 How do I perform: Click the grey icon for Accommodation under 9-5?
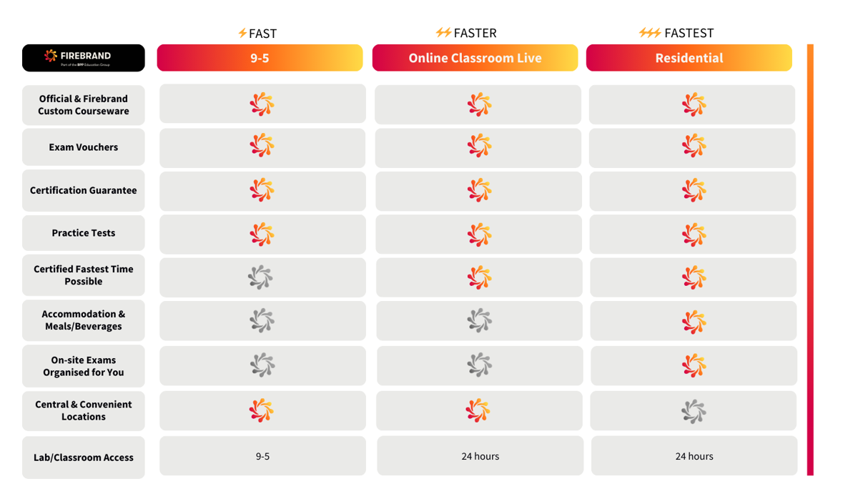pyautogui.click(x=262, y=320)
